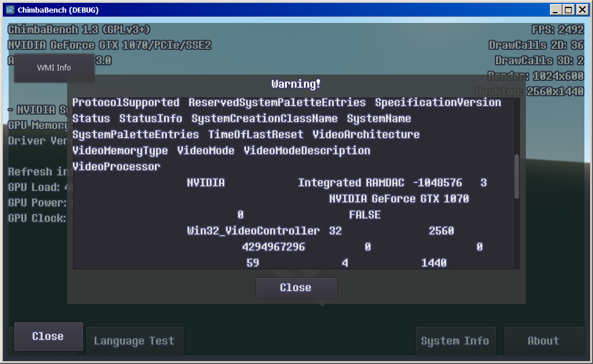Click the bottom-left Close button
This screenshot has height=364, width=593.
point(48,336)
